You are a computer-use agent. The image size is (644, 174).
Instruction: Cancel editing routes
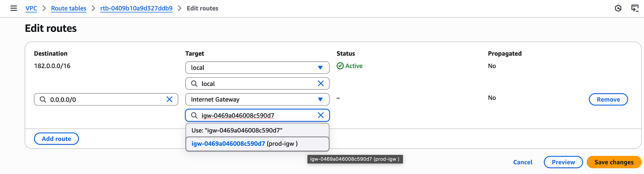coord(522,162)
